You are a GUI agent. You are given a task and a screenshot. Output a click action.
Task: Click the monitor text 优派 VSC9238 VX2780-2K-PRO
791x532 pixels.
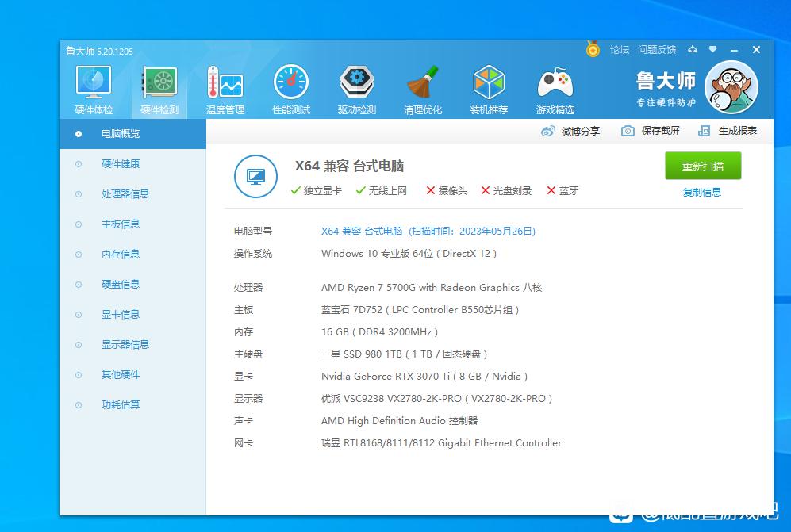tap(437, 398)
